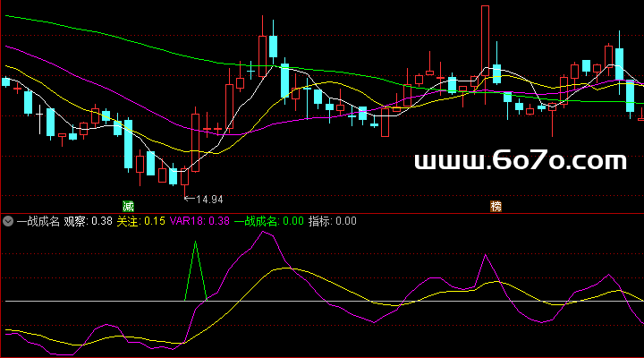
Task: Select the green 一战成名: 0.00 label
Action: (269, 221)
